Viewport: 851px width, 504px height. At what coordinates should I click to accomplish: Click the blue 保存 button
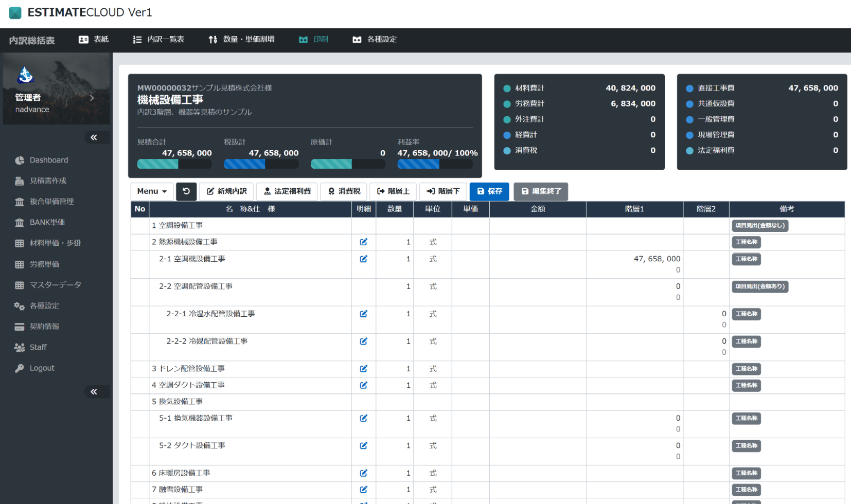[489, 191]
